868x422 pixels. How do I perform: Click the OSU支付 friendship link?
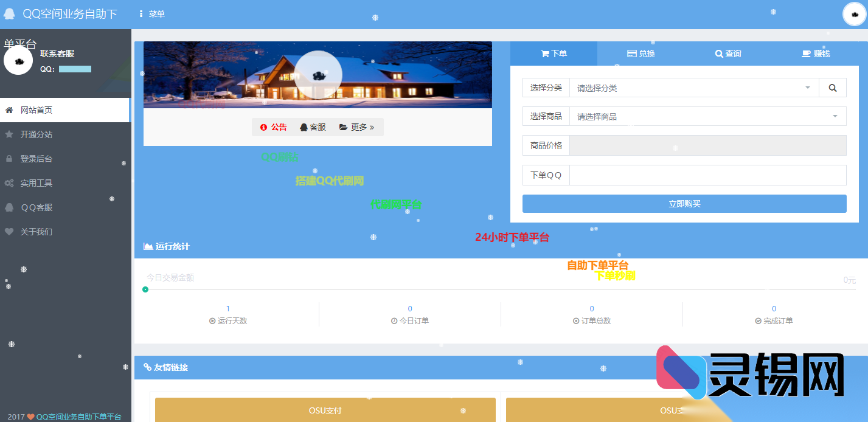click(x=325, y=410)
